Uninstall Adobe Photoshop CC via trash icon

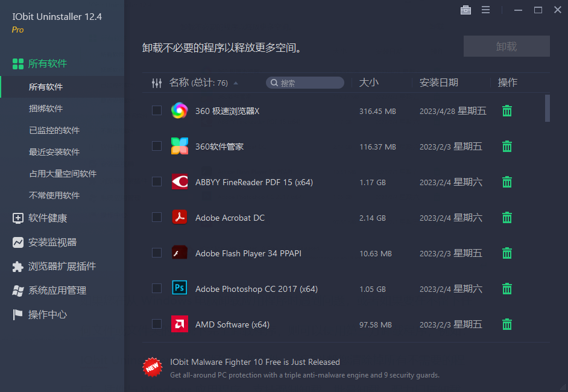[506, 288]
